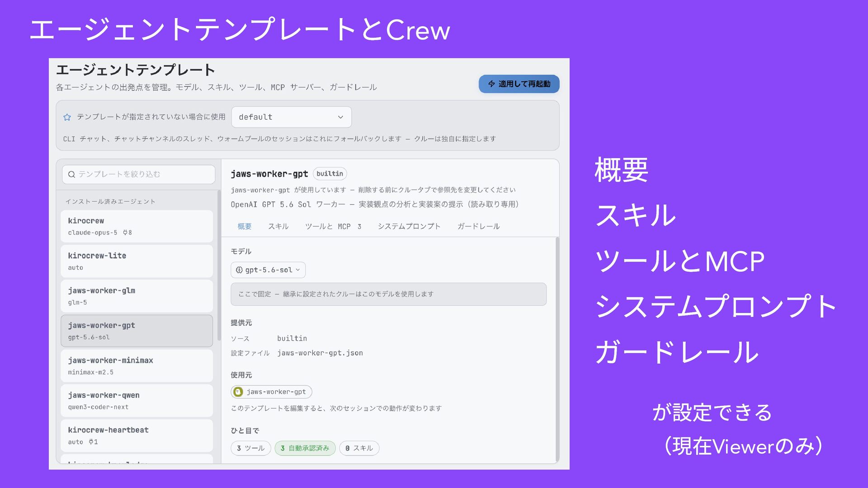Viewport: 868px width, 488px height.
Task: Click the インストール済みエージェント section label
Action: (x=110, y=202)
